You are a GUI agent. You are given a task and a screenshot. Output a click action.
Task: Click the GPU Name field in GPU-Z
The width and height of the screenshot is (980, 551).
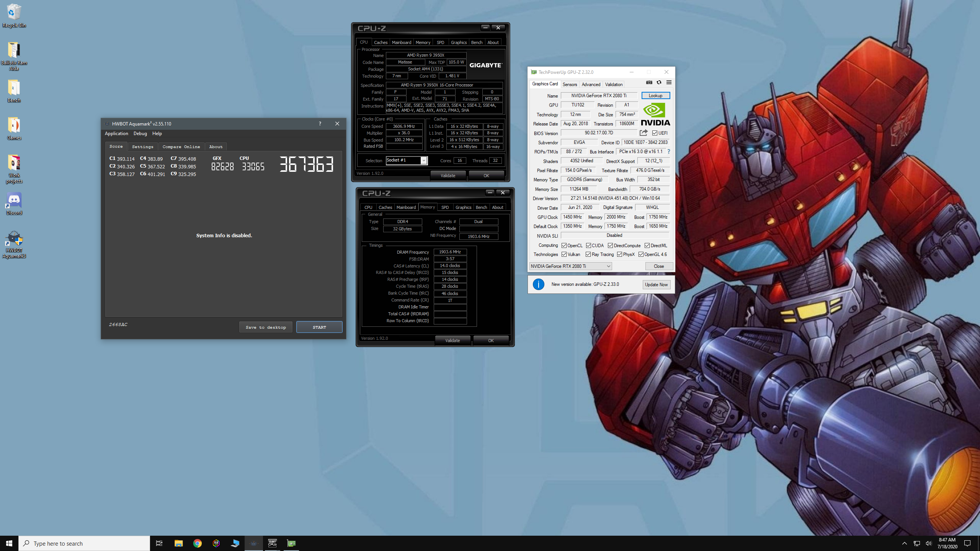[x=599, y=96]
